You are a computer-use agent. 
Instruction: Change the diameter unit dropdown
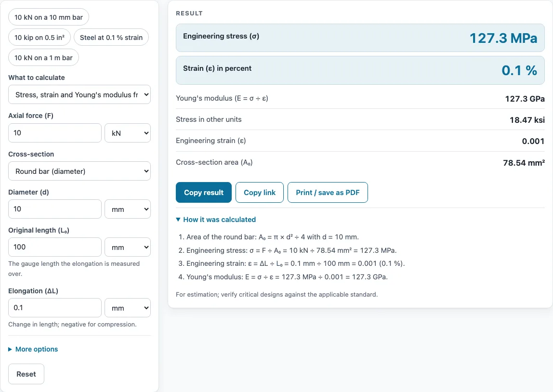[128, 209]
